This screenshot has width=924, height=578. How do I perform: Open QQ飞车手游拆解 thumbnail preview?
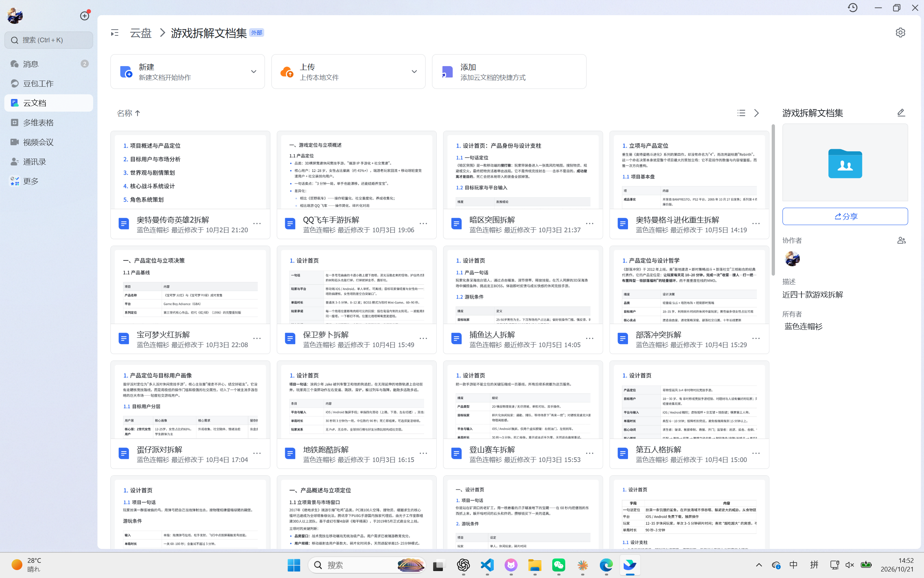coord(356,171)
